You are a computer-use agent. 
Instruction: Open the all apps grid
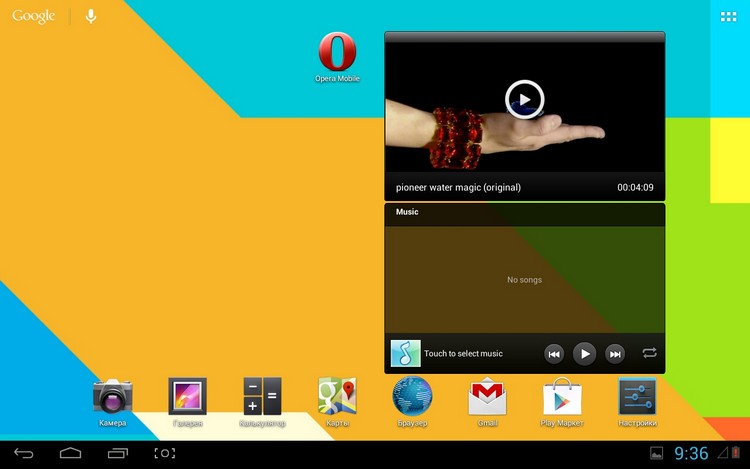[728, 17]
